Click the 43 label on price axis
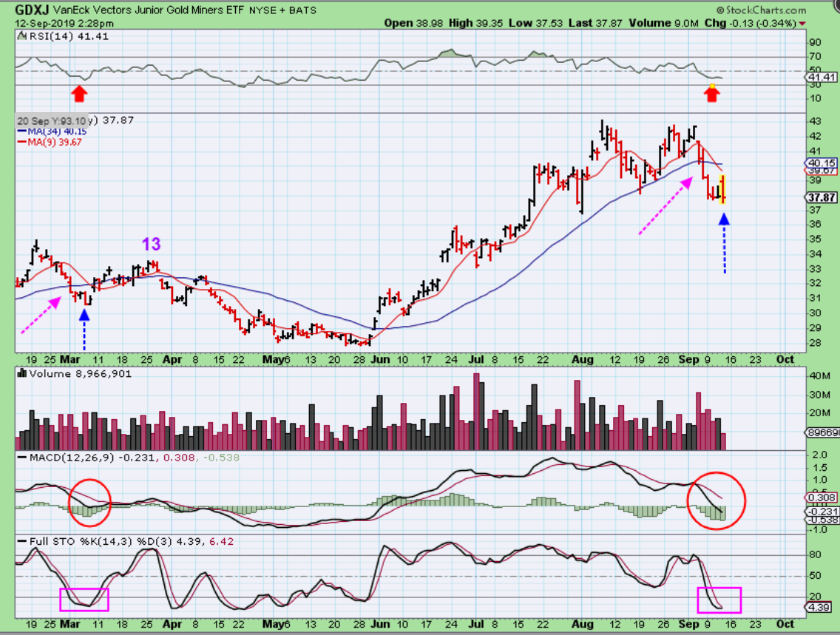This screenshot has height=635, width=840. pyautogui.click(x=816, y=121)
